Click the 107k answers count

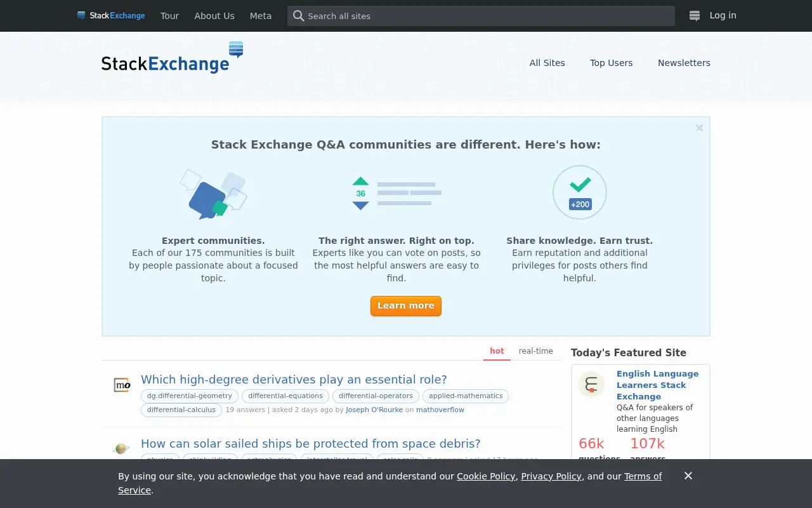point(647,444)
